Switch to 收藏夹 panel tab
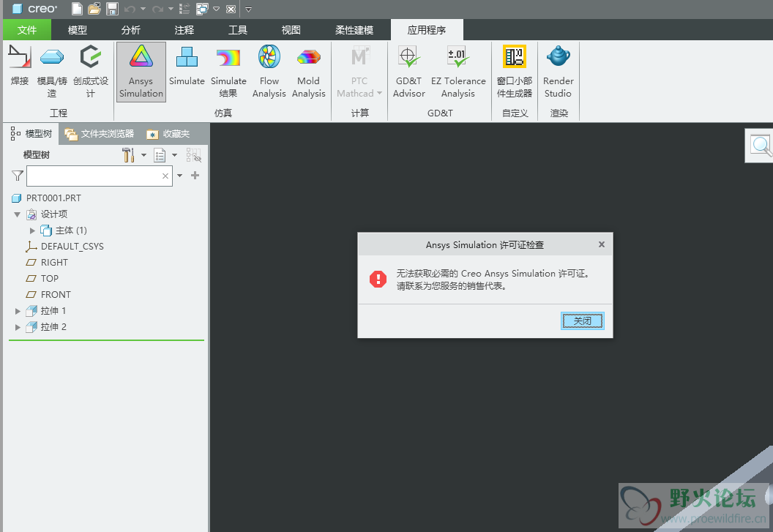 point(168,134)
